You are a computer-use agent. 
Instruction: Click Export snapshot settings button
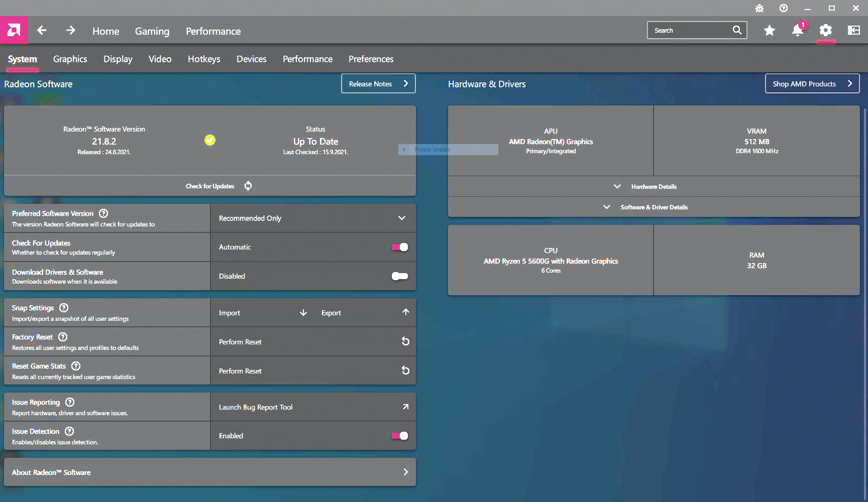(x=365, y=313)
